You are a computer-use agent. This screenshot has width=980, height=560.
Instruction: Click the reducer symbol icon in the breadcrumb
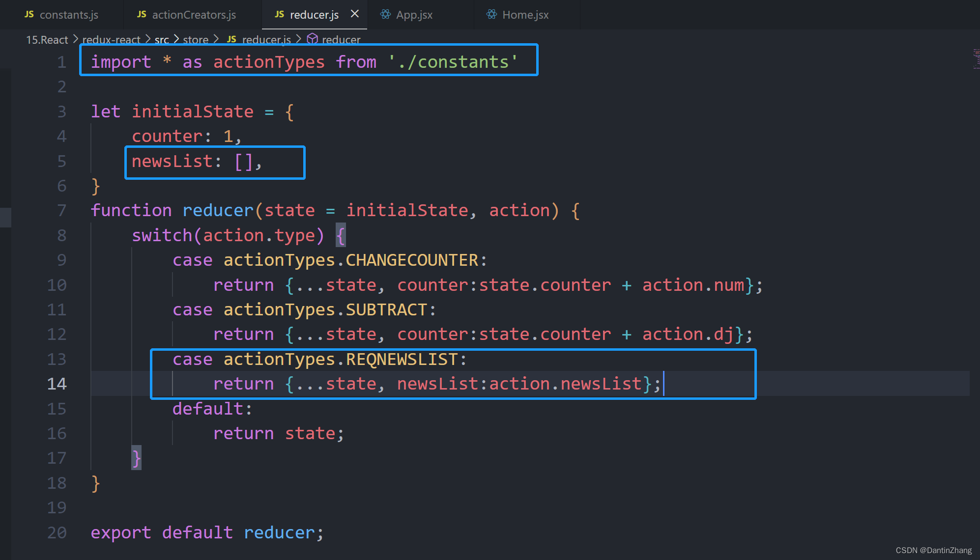pos(313,39)
